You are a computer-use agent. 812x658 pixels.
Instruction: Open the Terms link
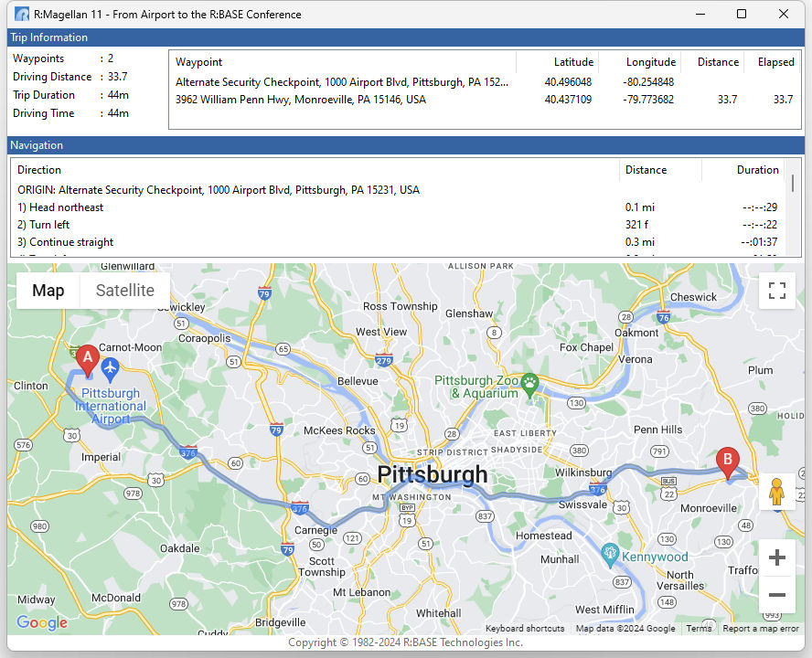point(699,628)
